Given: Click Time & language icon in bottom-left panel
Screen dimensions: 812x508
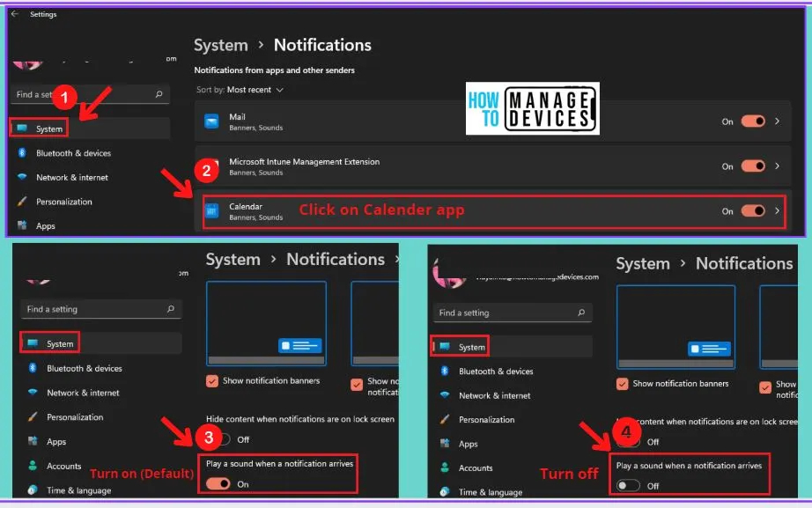Looking at the screenshot, I should 33,490.
